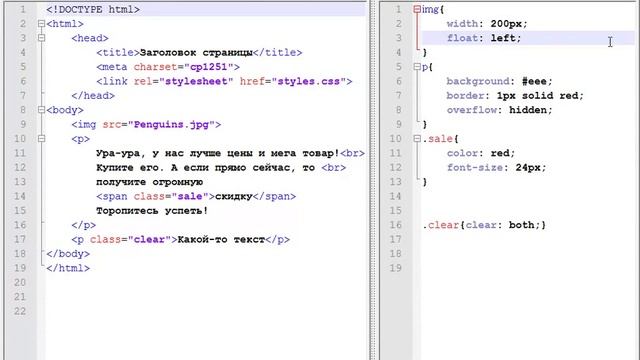
Task: Click the 'float' property name
Action: (x=462, y=38)
